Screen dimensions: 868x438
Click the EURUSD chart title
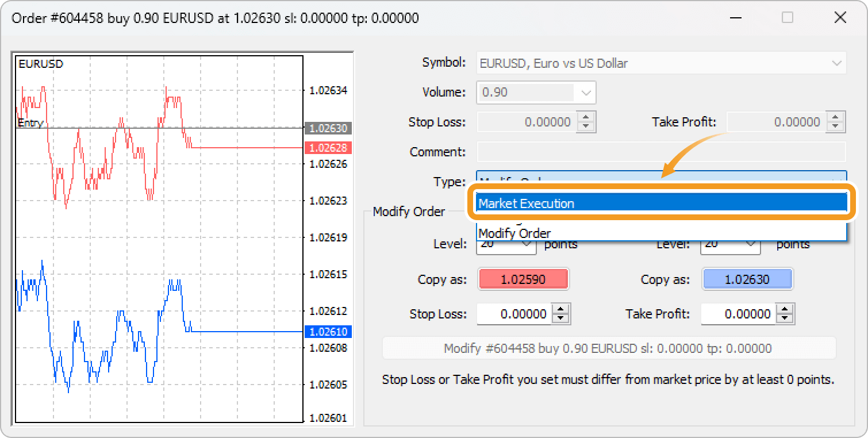(x=41, y=64)
